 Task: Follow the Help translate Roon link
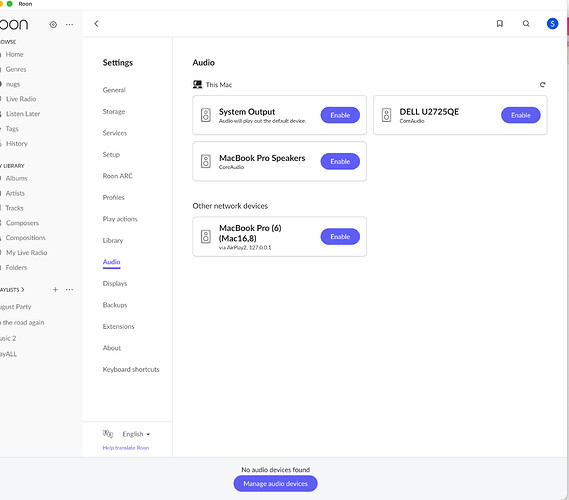[x=126, y=448]
